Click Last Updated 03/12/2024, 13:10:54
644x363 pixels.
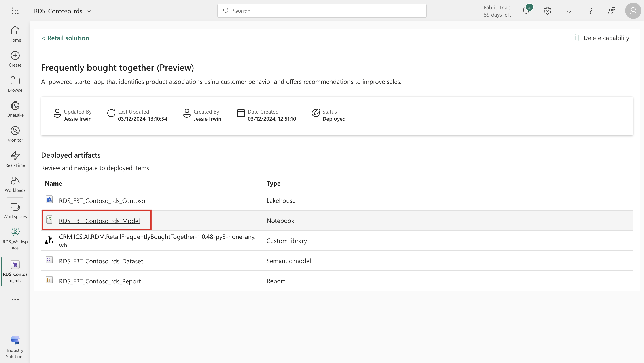[x=142, y=119]
